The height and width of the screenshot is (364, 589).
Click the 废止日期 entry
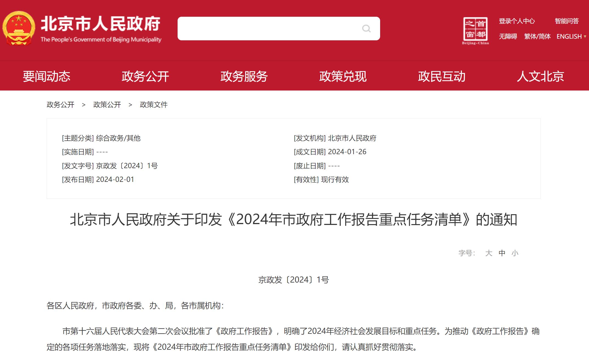click(317, 166)
